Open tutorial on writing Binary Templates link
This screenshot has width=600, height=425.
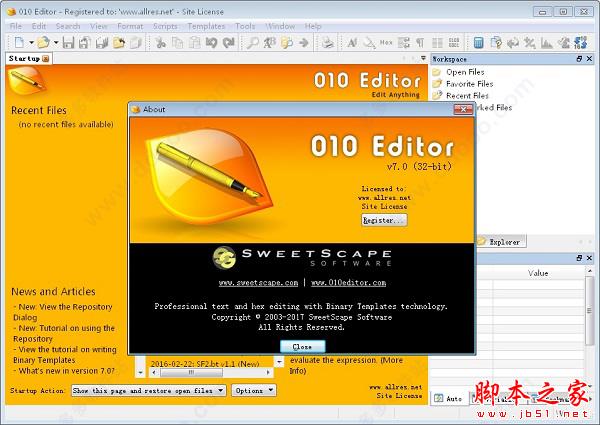pos(65,355)
